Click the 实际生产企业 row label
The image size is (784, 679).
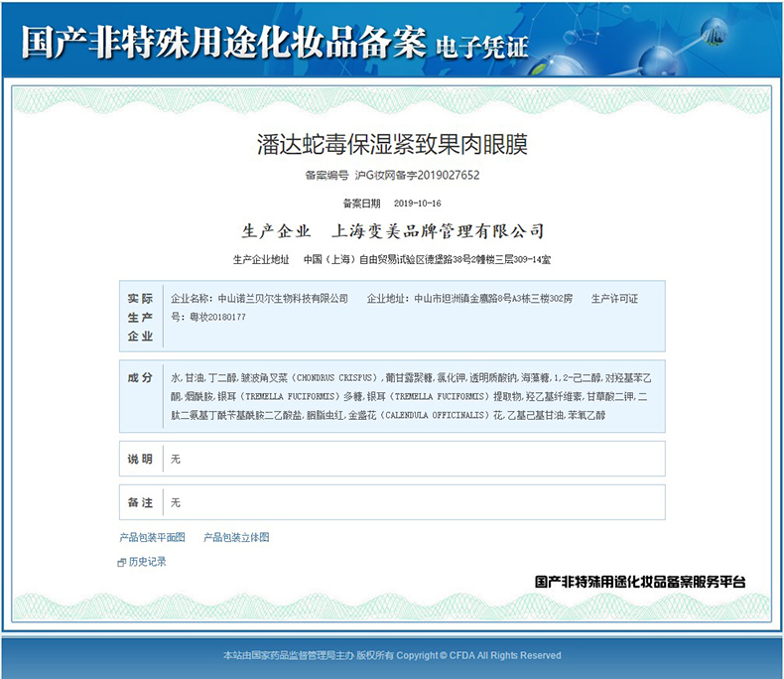tap(140, 317)
